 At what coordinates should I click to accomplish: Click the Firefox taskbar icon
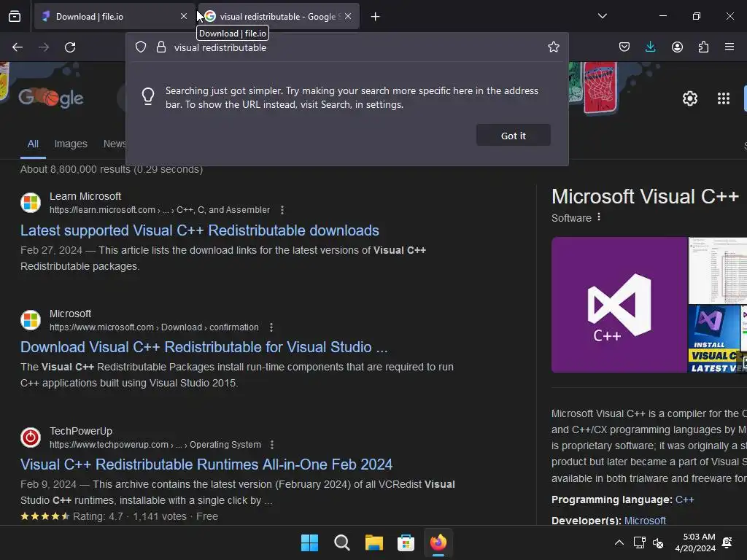coord(438,542)
